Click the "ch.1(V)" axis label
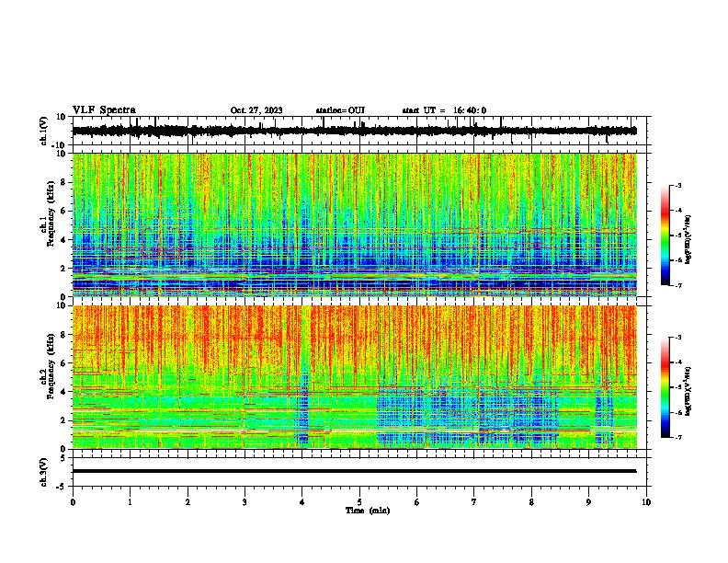 (44, 131)
